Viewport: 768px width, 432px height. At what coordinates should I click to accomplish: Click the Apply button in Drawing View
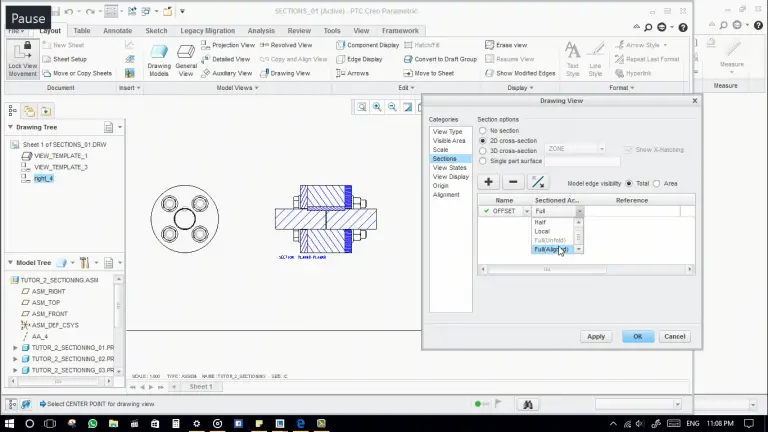[596, 336]
